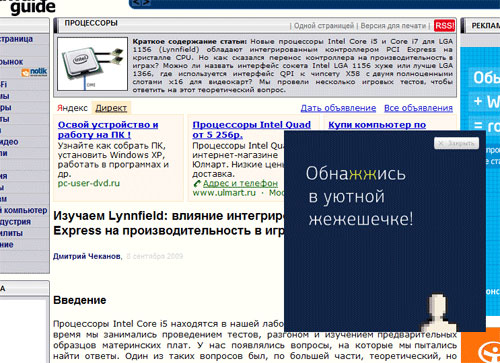This screenshot has width=500, height=363.
Task: Select Одной страницей view
Action: tap(324, 26)
